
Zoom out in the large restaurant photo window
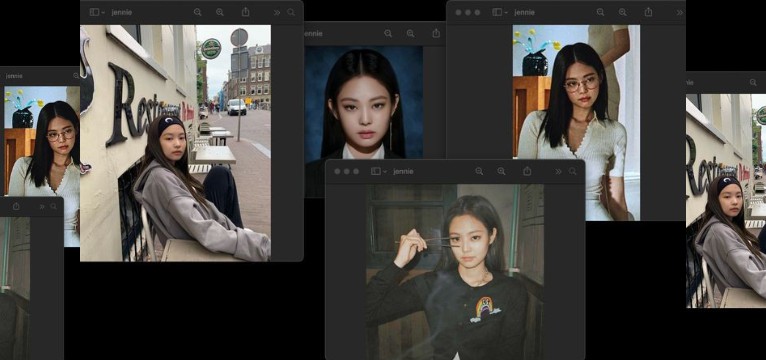[x=197, y=12]
